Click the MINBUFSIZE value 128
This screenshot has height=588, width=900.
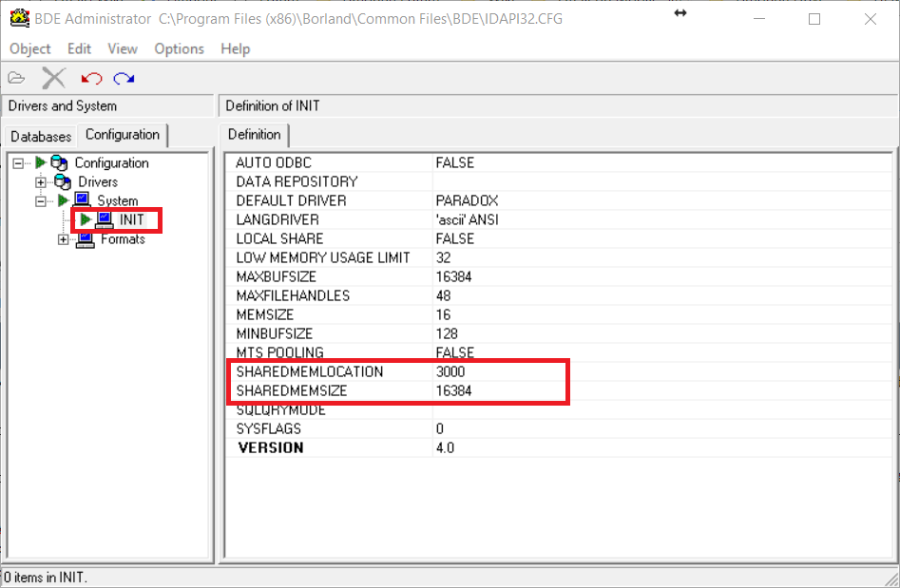point(447,333)
